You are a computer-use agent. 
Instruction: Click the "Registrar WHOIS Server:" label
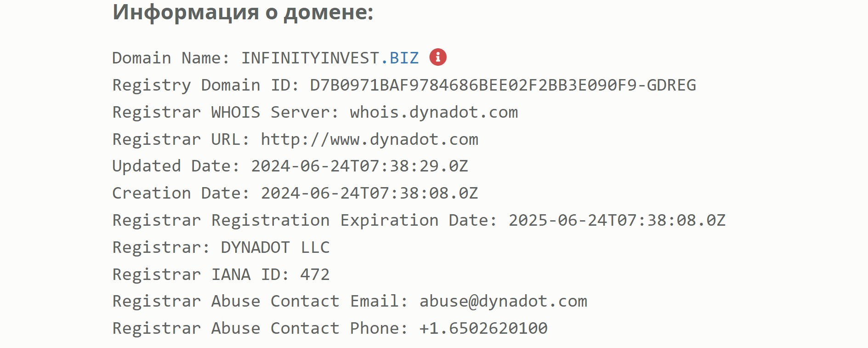point(226,113)
